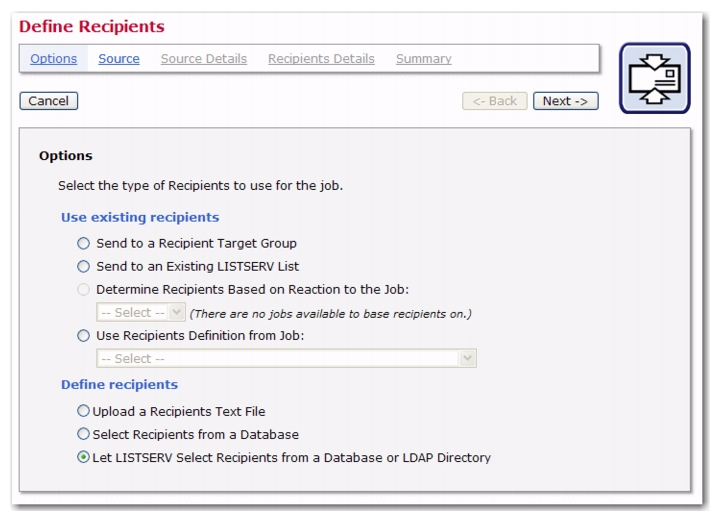
Task: Click the Next -> button
Action: click(566, 101)
